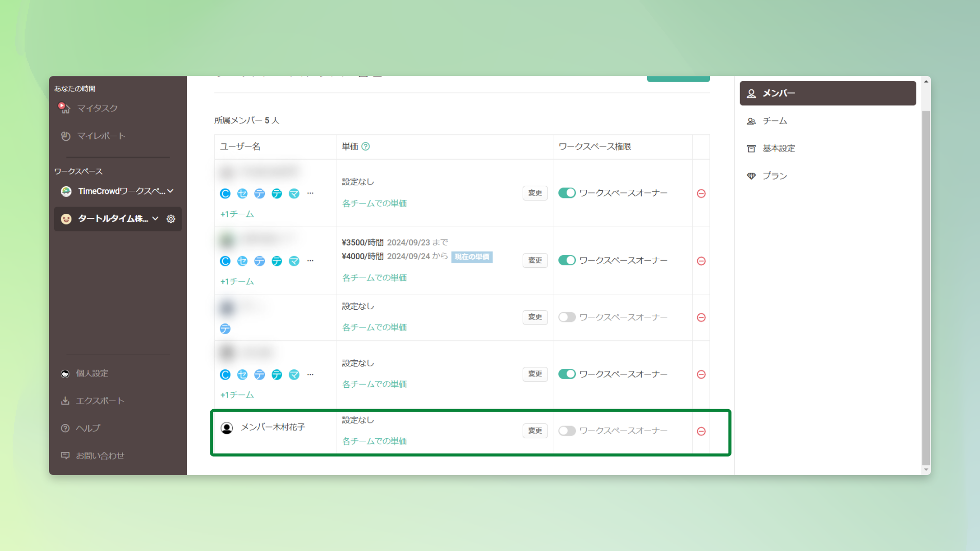
Task: Click the ellipsis after first row's team icons
Action: tap(310, 193)
